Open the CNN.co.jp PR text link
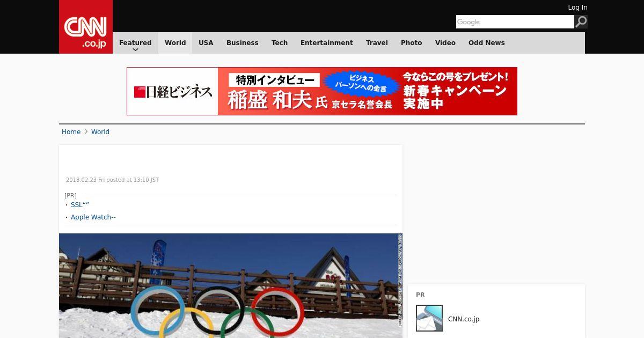Screen dimensions: 644x338 click(x=464, y=319)
